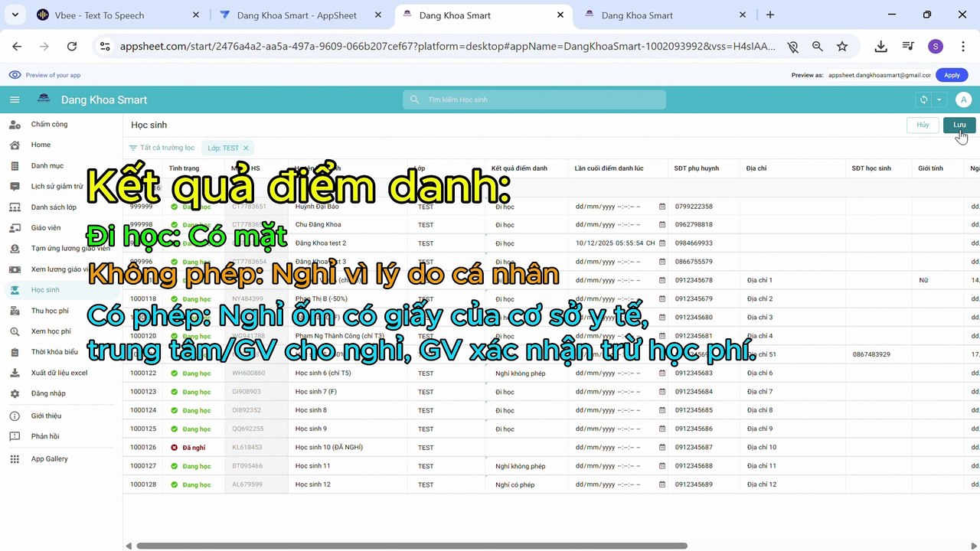Click the Tìm kiếm Học sinh search box
This screenshot has width=980, height=551.
tap(534, 99)
